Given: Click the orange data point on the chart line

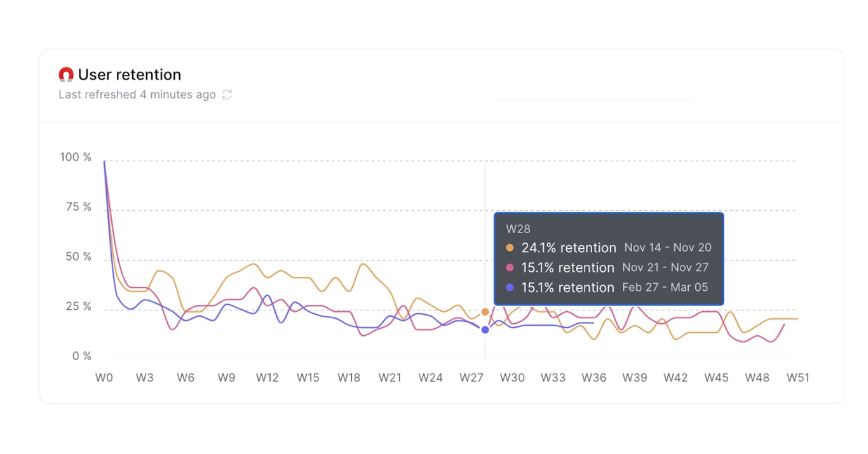Looking at the screenshot, I should 485,312.
